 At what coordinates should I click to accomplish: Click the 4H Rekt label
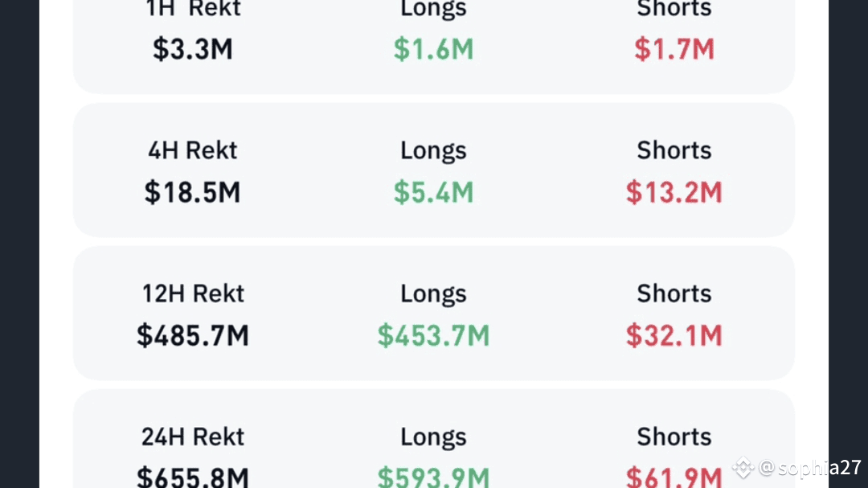pyautogui.click(x=193, y=150)
